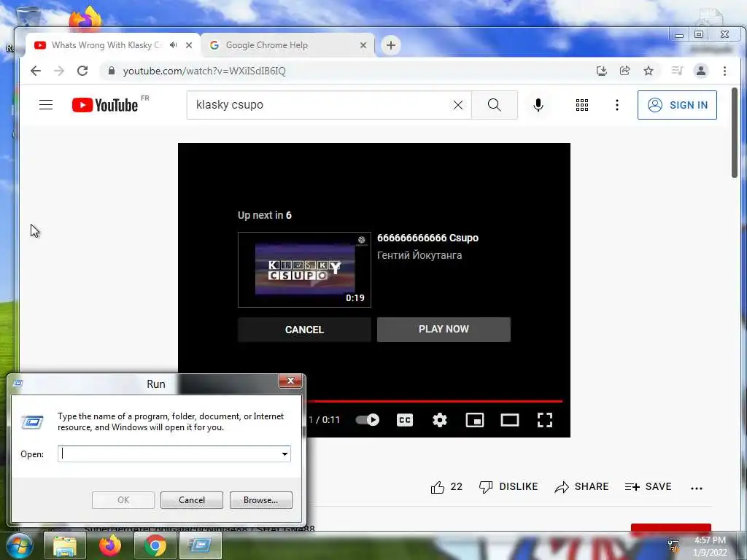The image size is (747, 560).
Task: Open the Windows Start menu
Action: [19, 545]
